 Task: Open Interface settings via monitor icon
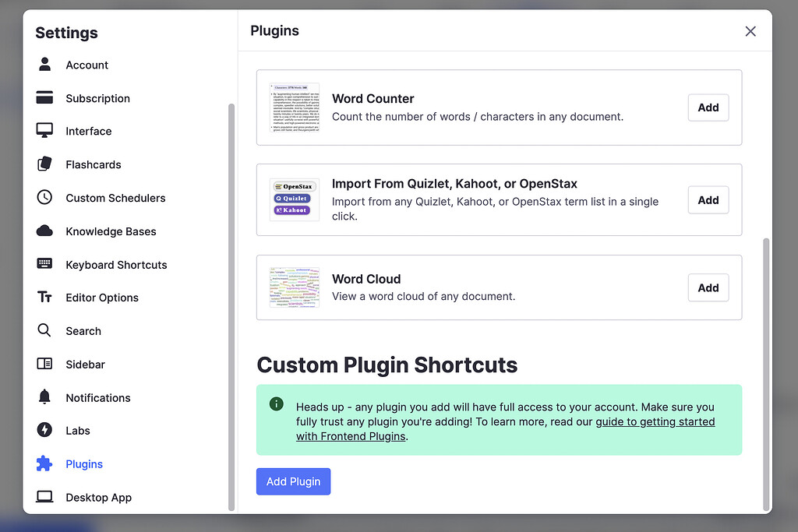tap(44, 131)
